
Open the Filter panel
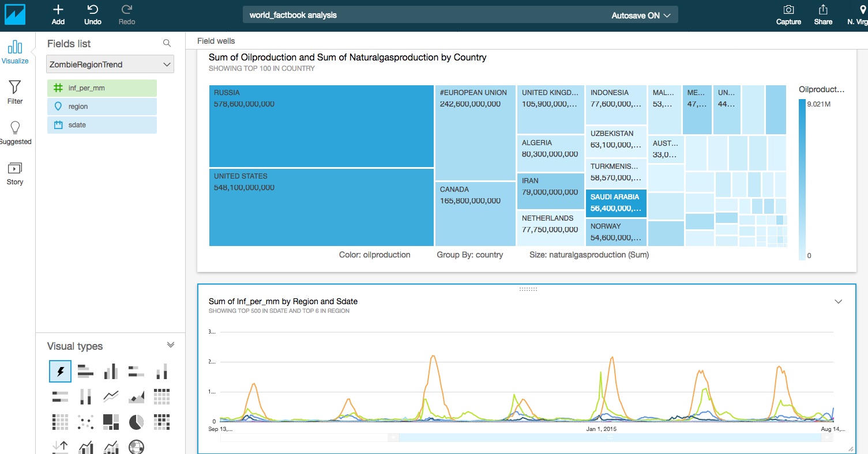[x=15, y=92]
